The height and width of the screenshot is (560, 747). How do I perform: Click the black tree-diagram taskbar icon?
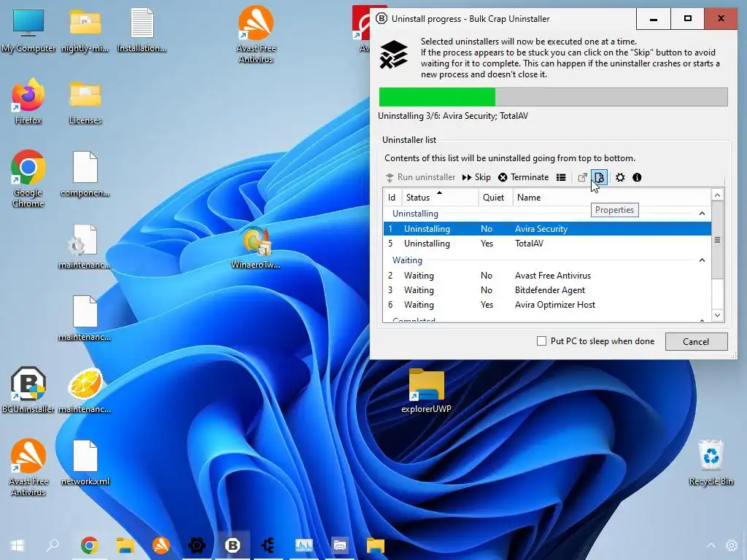tap(268, 545)
